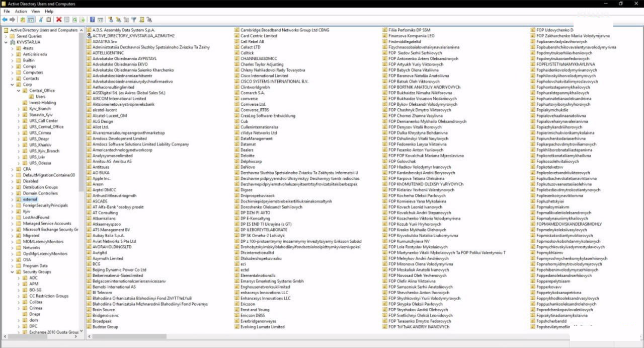Click the Show/Hide Action Pane toolbar icon
Viewport: 644px width, 348px height.
(x=100, y=20)
